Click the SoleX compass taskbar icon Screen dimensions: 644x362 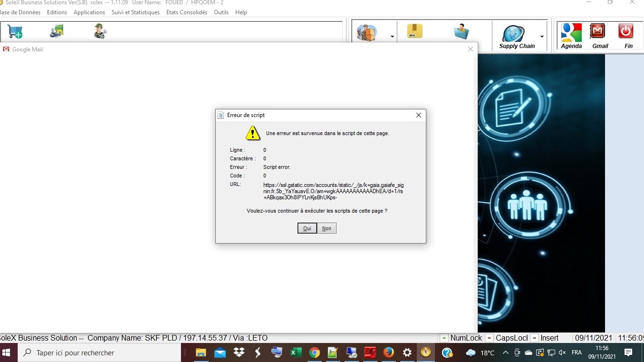[x=426, y=352]
